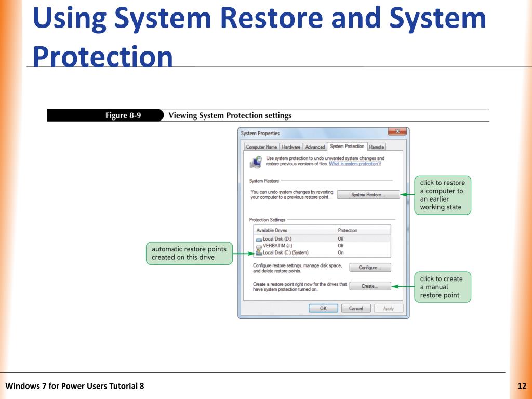Click the Protection column header
The image size is (532, 399).
348,230
